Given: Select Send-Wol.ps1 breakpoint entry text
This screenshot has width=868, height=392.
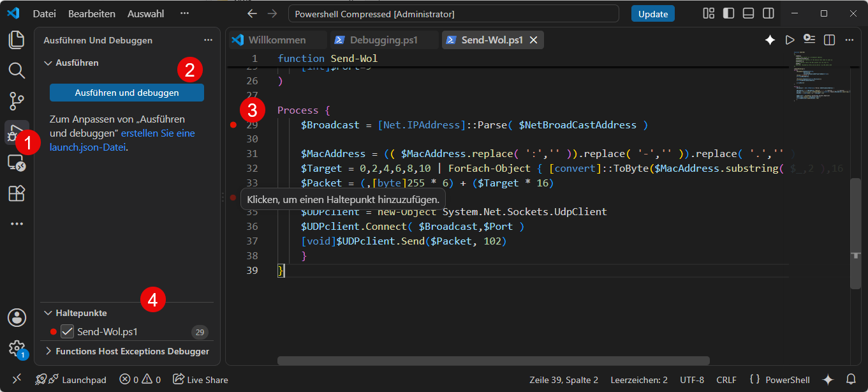Looking at the screenshot, I should (x=107, y=331).
